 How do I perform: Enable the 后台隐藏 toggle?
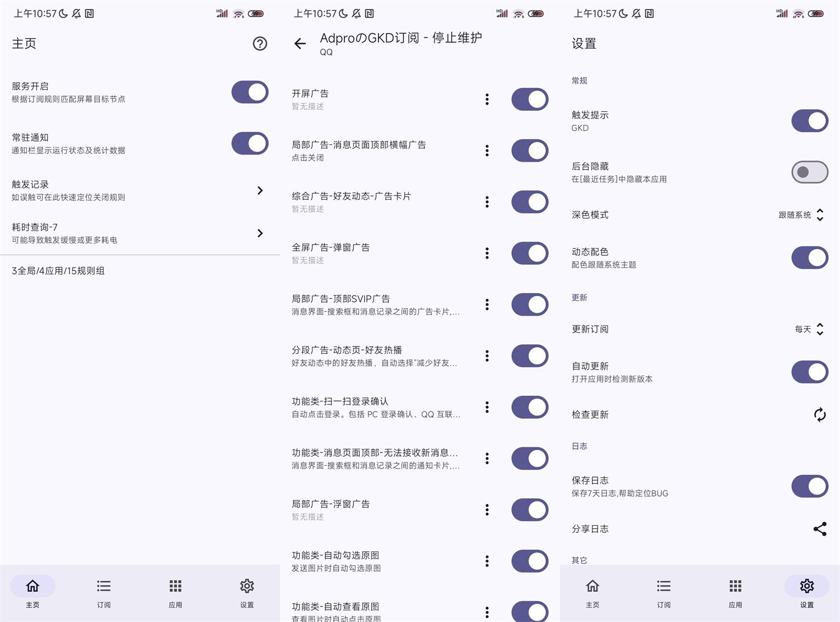(809, 172)
